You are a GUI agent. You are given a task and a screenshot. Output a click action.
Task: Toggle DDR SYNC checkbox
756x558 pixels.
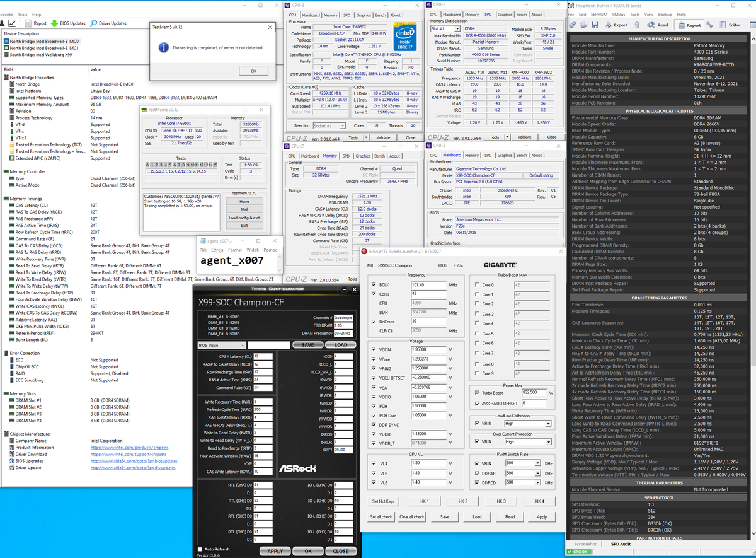[x=374, y=424]
